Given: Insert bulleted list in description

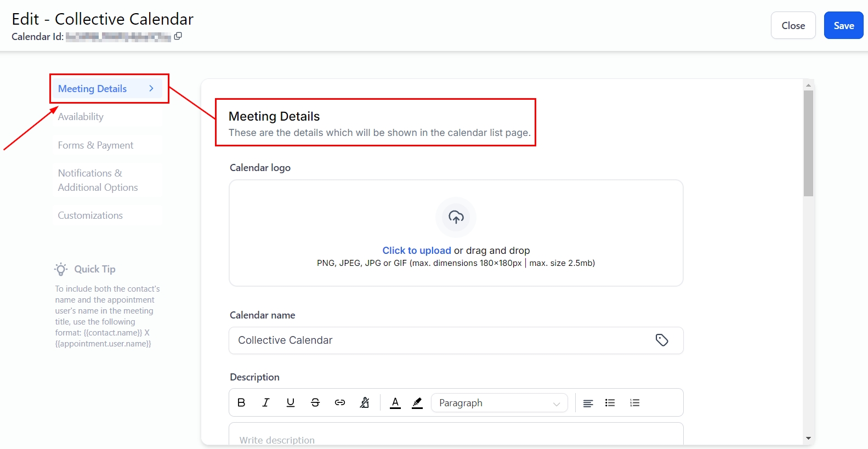Looking at the screenshot, I should pyautogui.click(x=610, y=403).
